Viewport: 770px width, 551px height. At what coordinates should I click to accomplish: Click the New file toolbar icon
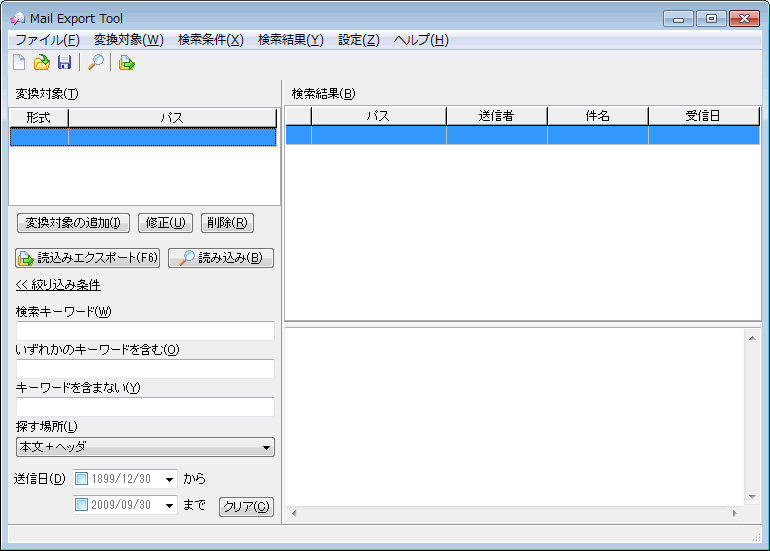tap(19, 64)
